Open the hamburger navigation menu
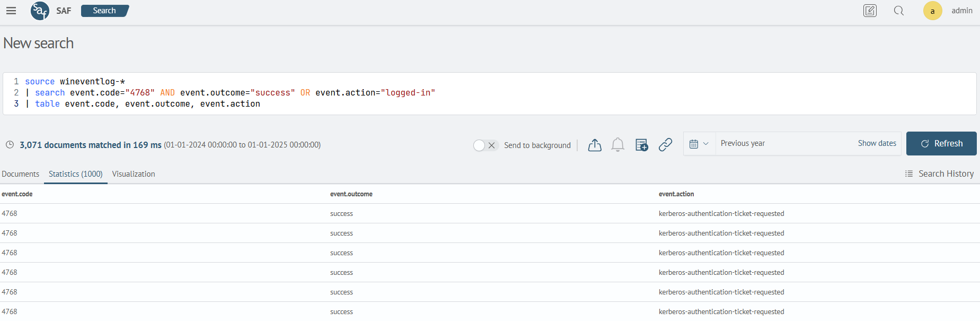The image size is (980, 321). click(11, 11)
